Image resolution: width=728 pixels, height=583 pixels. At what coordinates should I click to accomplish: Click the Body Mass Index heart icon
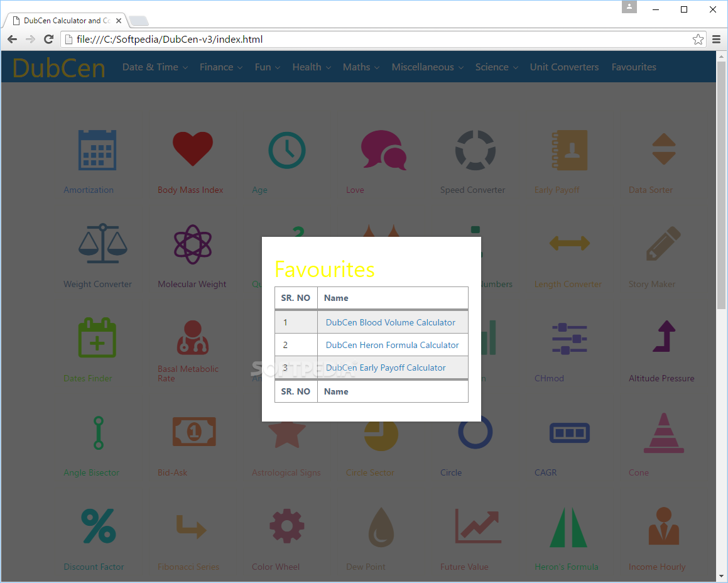tap(193, 149)
